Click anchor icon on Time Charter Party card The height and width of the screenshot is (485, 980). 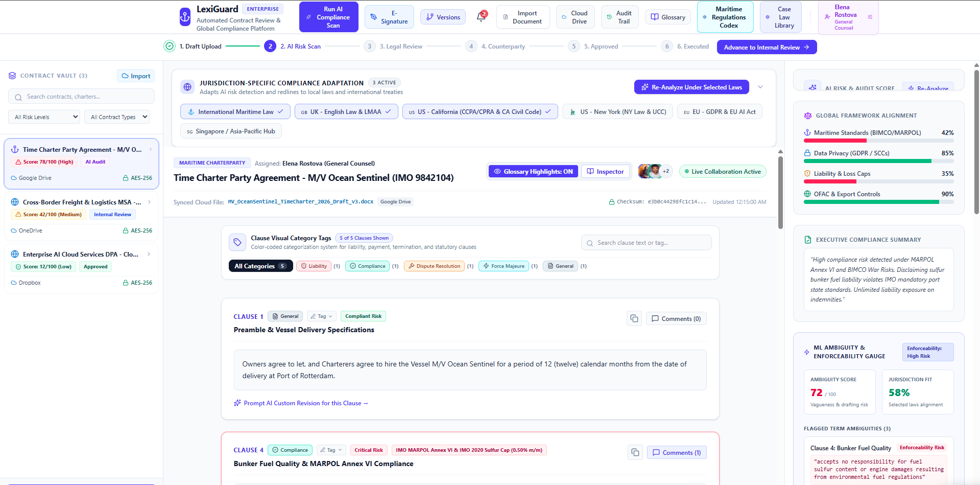[x=15, y=149]
